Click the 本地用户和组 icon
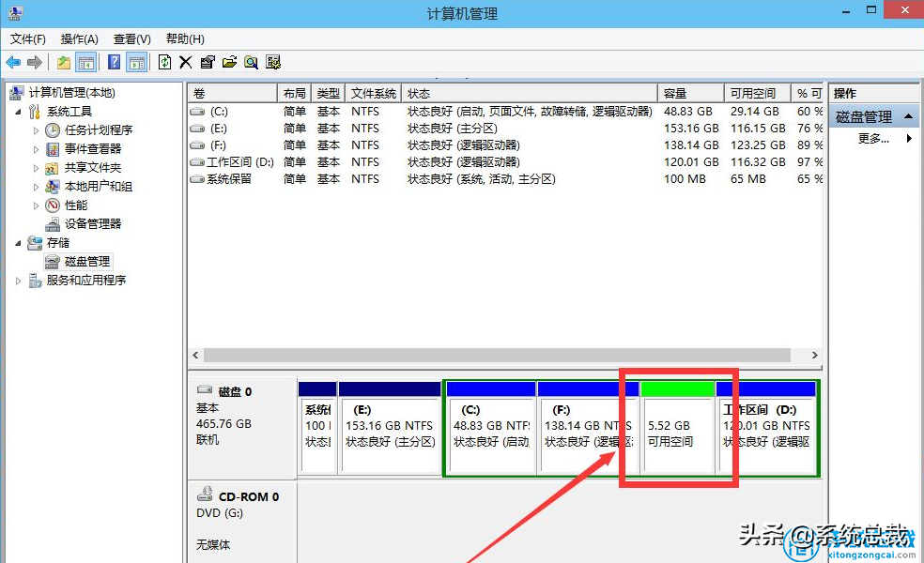 53,187
